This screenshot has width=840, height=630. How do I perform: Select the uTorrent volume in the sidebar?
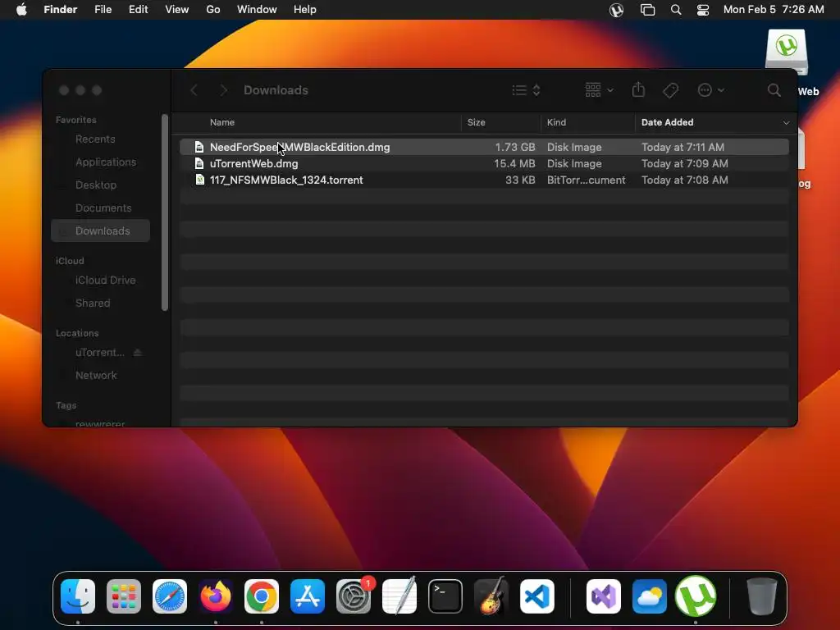coord(99,353)
